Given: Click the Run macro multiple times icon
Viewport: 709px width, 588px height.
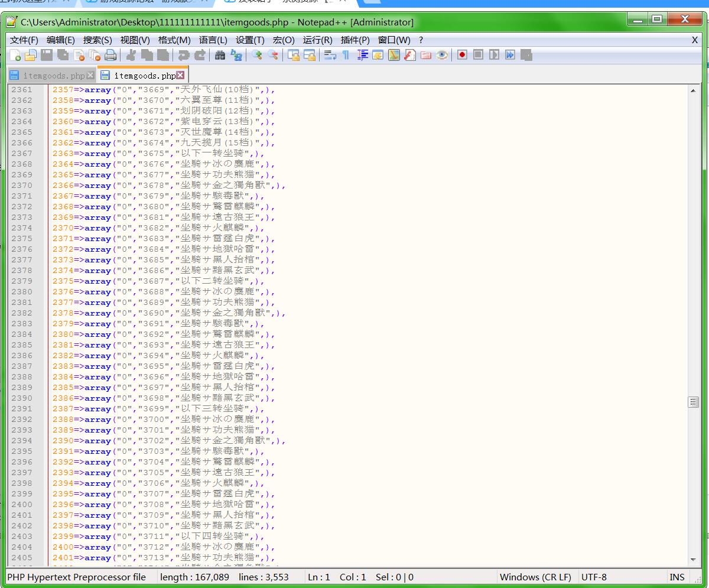Looking at the screenshot, I should pyautogui.click(x=510, y=55).
